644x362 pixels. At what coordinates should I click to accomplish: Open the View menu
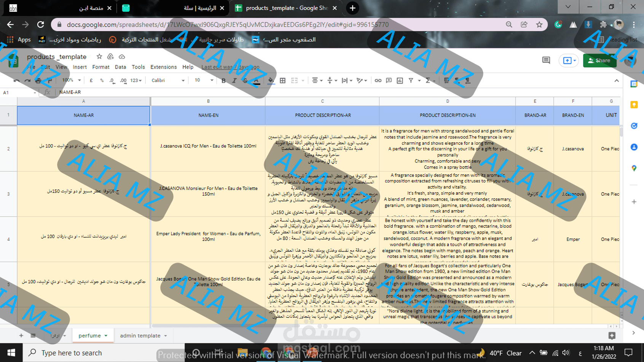pyautogui.click(x=61, y=67)
